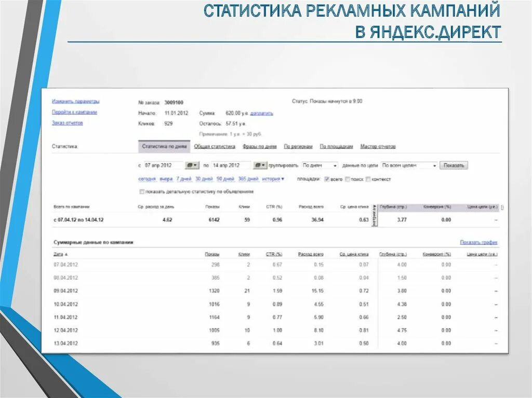This screenshot has width=532, height=398.
Task: Switch to 'Общая статистика' tab
Action: click(215, 146)
